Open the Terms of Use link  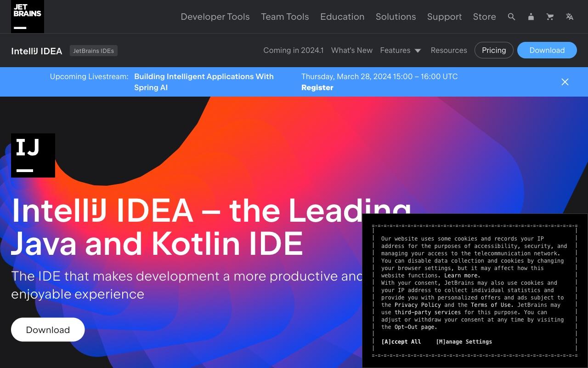pyautogui.click(x=492, y=305)
